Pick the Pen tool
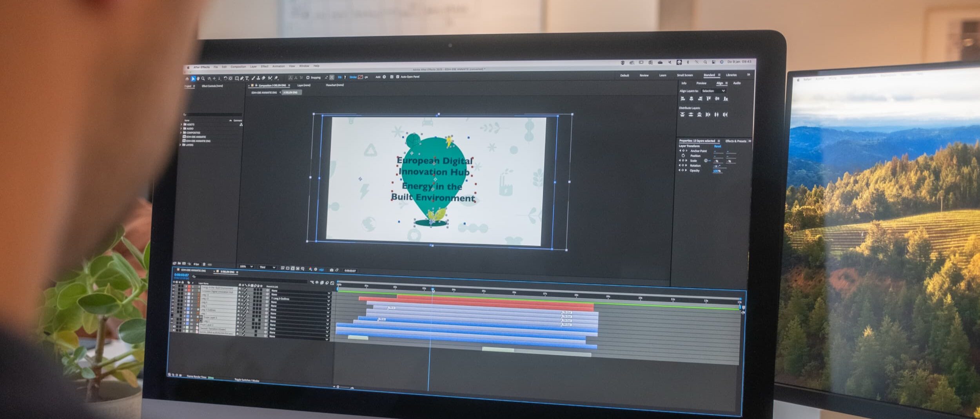Screen dimensions: 980x419 pos(242,78)
